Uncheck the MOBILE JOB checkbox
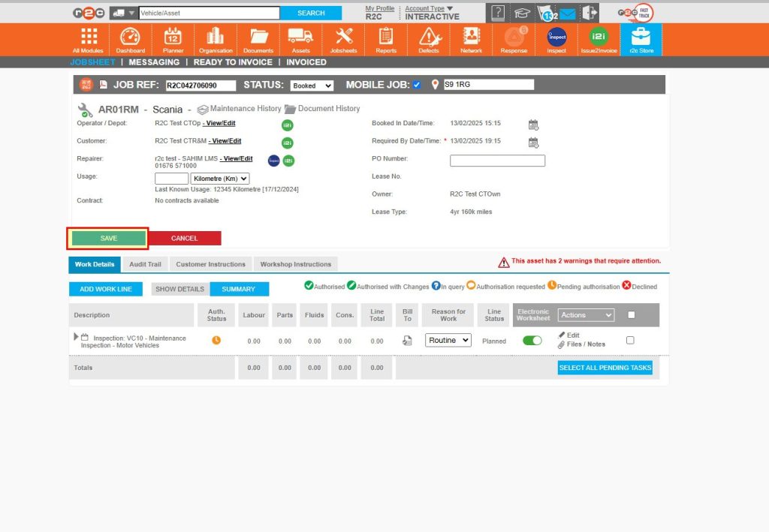This screenshot has width=769, height=532. 418,85
